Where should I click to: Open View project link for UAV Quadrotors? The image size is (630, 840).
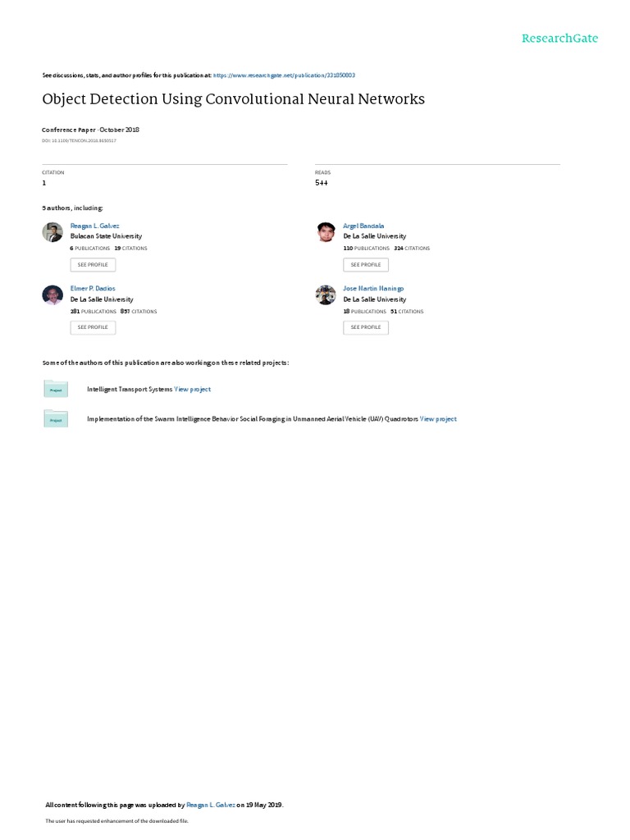click(438, 419)
